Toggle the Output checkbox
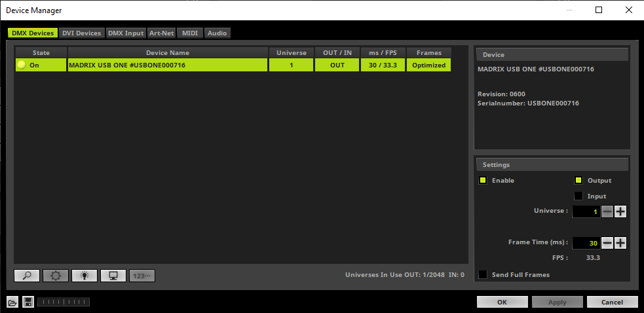Viewport: 644px width, 313px height. click(x=578, y=180)
